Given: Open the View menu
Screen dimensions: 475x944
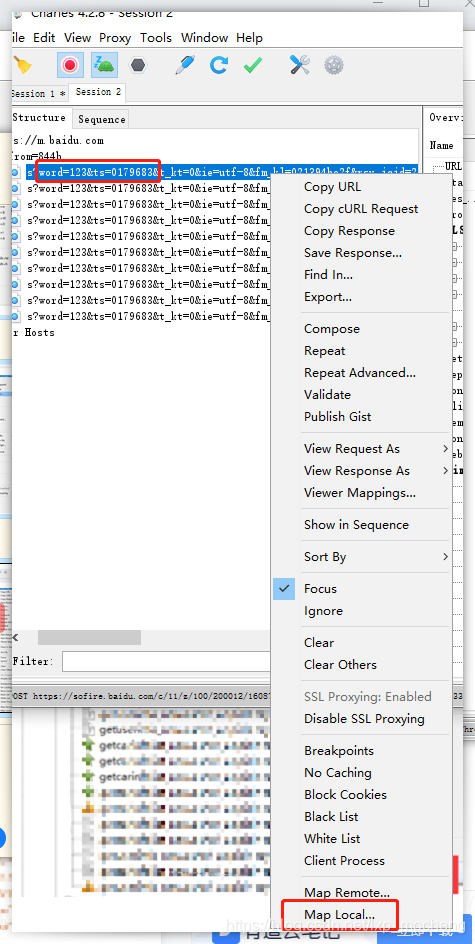Looking at the screenshot, I should (77, 37).
